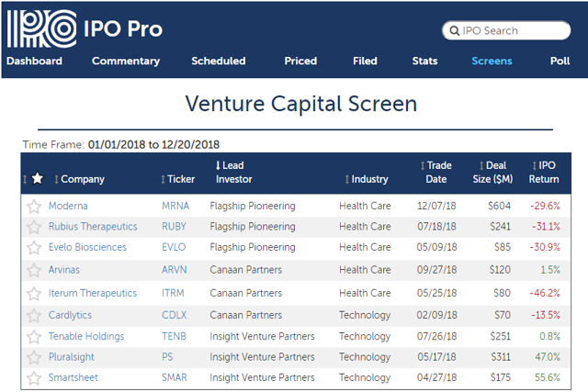Image resolution: width=588 pixels, height=392 pixels.
Task: Click the MRNA ticker link
Action: tap(175, 206)
